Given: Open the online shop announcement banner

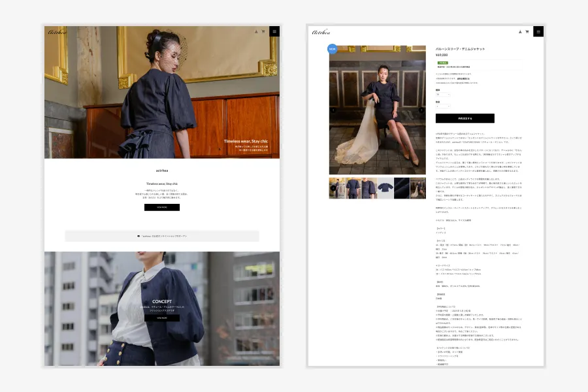Looking at the screenshot, I should tap(162, 236).
